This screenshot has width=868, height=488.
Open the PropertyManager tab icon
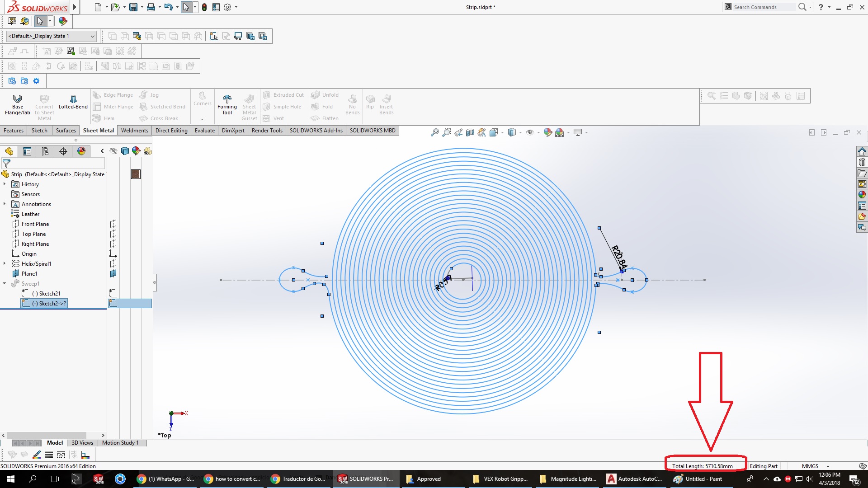[27, 151]
